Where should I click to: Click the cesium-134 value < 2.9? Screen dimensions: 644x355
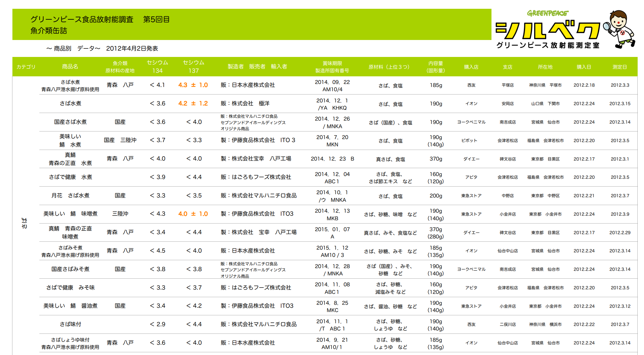(x=157, y=324)
